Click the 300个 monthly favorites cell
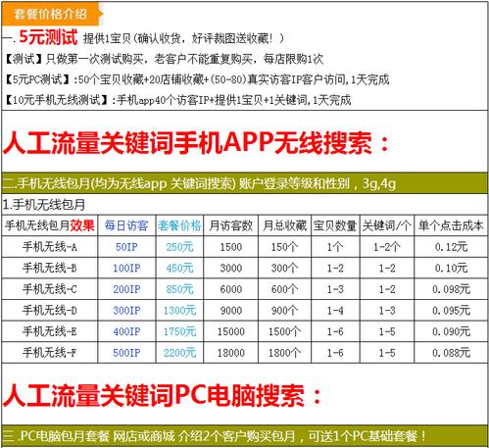489x448 pixels. pos(284,269)
